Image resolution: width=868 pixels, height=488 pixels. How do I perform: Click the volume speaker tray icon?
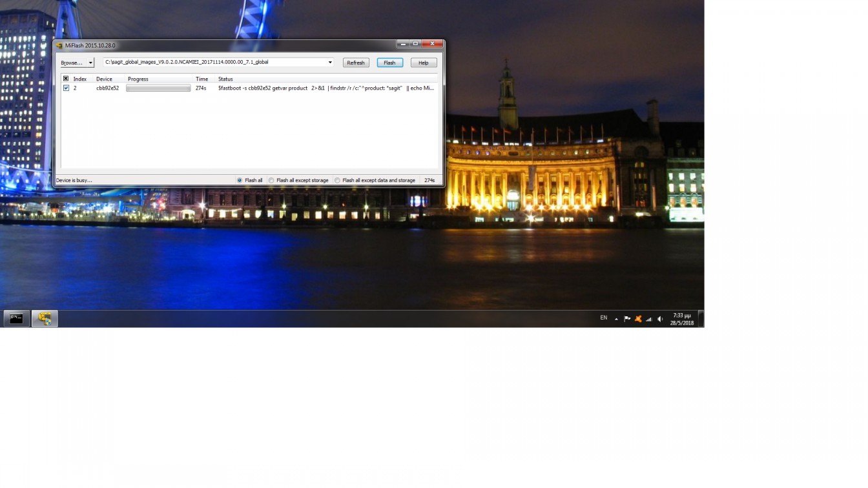tap(660, 319)
